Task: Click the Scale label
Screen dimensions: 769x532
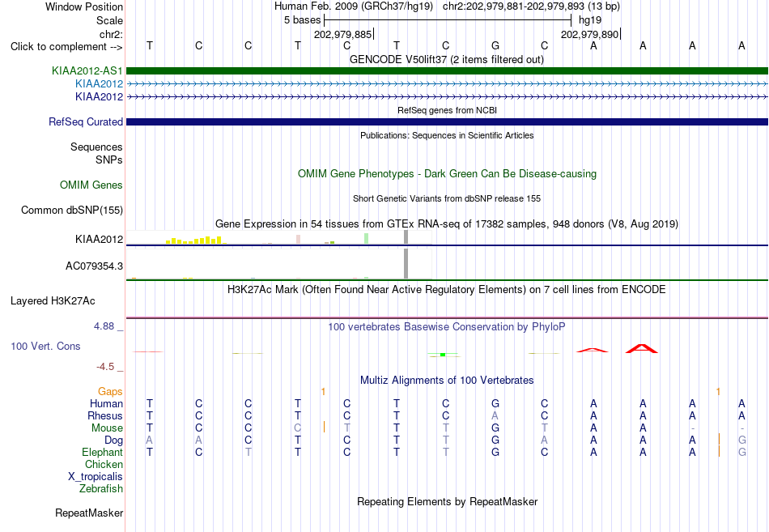Action: [x=109, y=20]
